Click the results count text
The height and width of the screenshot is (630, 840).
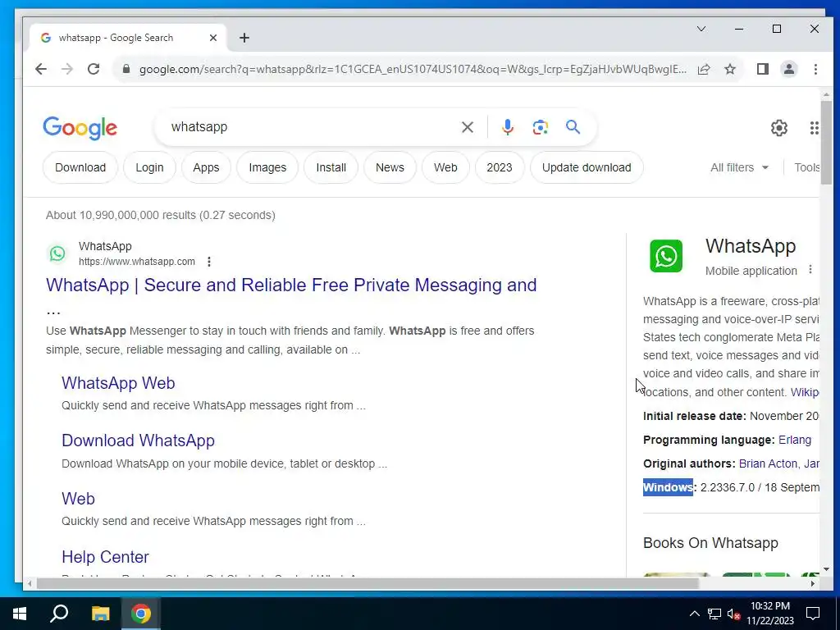(161, 216)
